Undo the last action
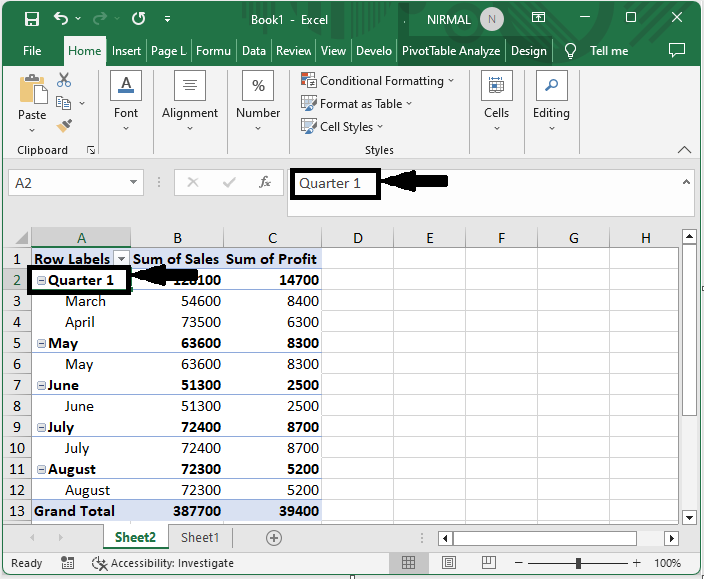Screen dimensions: 704x579 tap(61, 18)
